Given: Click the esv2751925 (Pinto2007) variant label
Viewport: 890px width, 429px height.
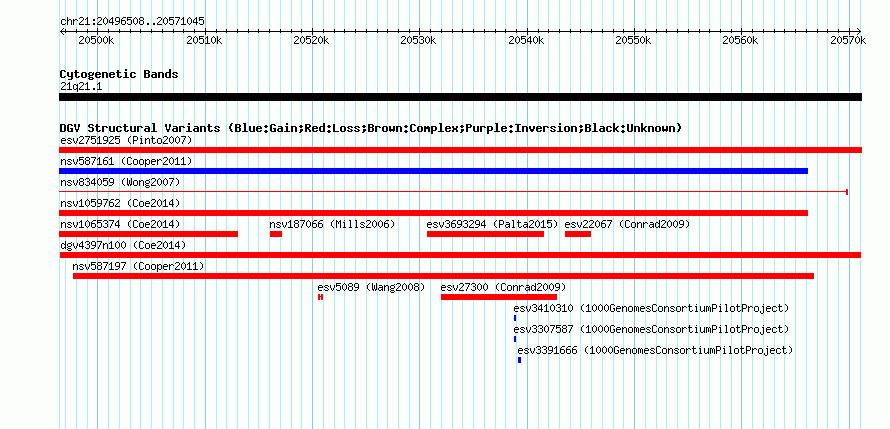Looking at the screenshot, I should tap(126, 140).
